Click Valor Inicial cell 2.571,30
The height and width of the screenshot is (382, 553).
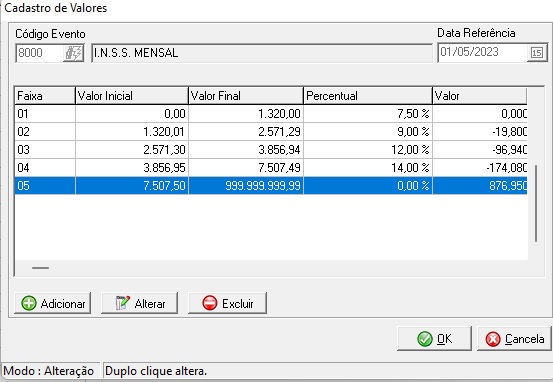coord(132,150)
